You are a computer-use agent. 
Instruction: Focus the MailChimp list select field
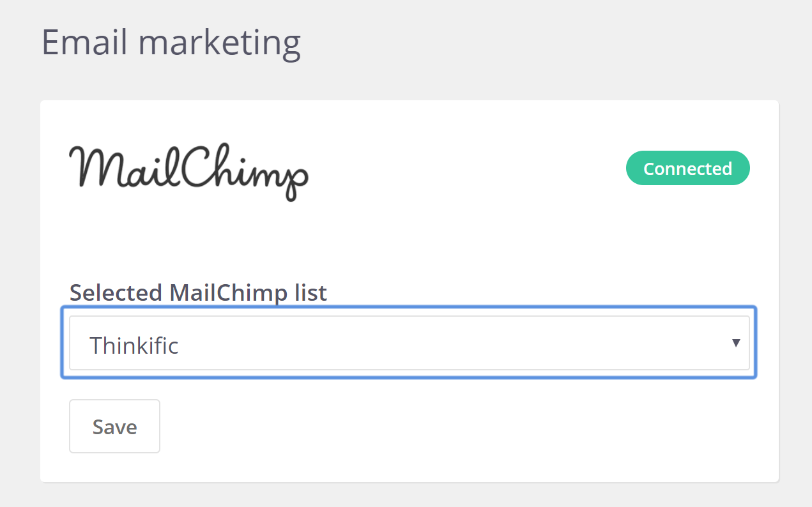tap(409, 343)
